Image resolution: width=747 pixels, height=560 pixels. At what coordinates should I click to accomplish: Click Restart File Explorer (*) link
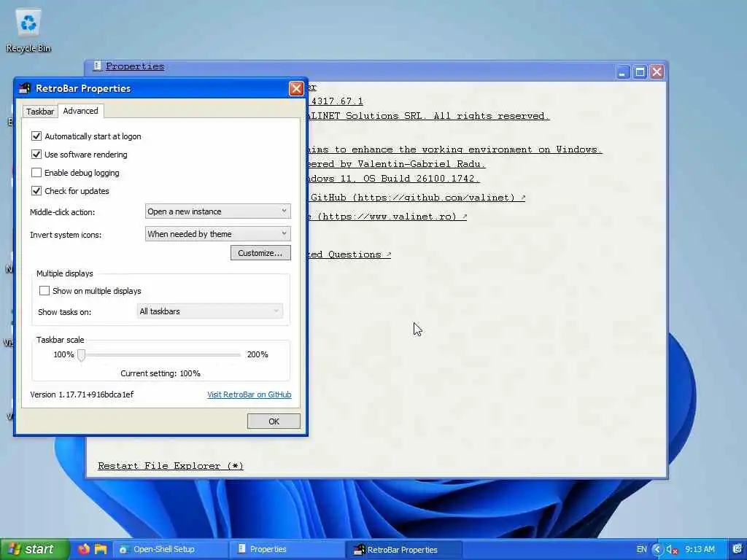click(x=171, y=466)
